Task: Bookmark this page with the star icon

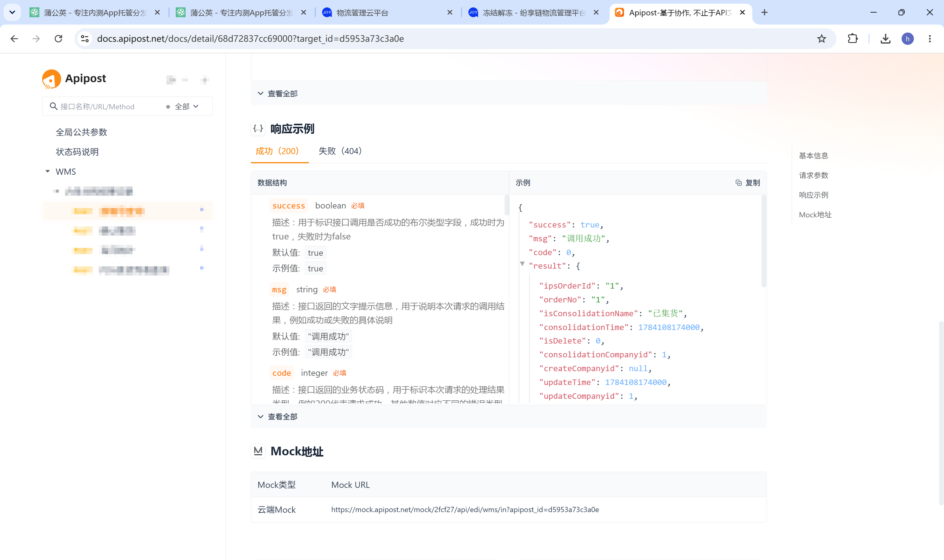Action: [x=822, y=38]
